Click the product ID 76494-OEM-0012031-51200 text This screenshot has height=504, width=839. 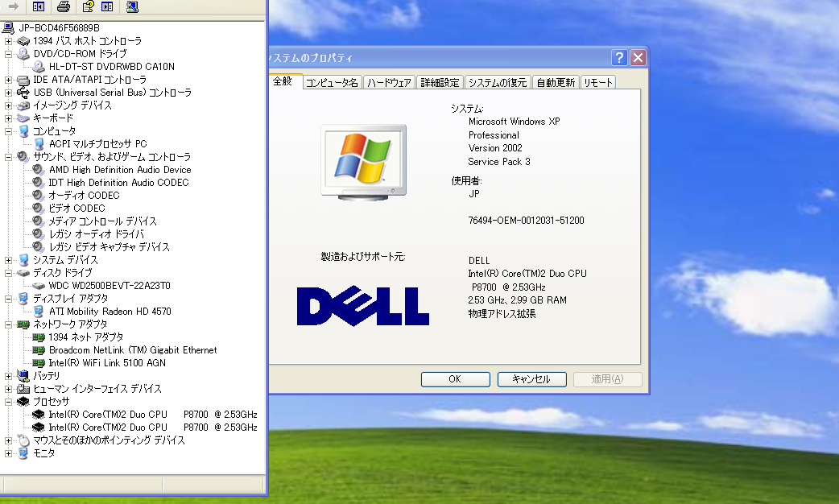526,221
